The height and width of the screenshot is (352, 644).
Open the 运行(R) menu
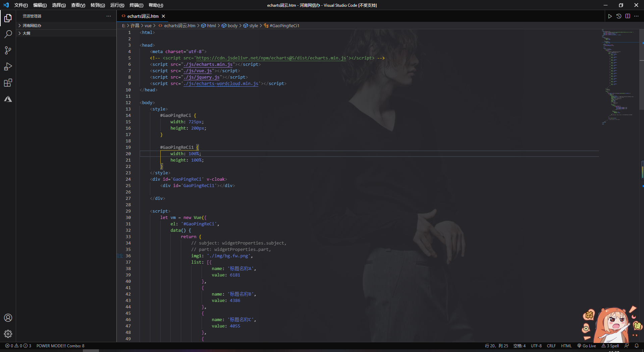click(x=117, y=5)
